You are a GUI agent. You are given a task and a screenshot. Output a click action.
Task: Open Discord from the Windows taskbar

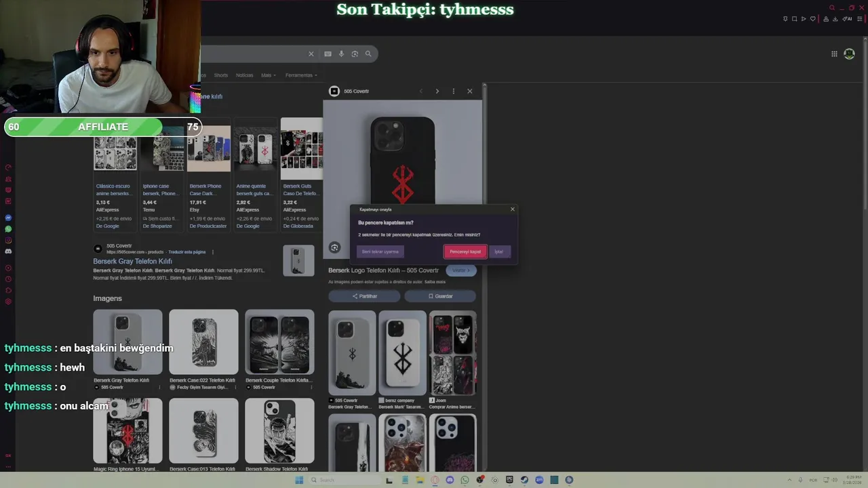point(450,480)
